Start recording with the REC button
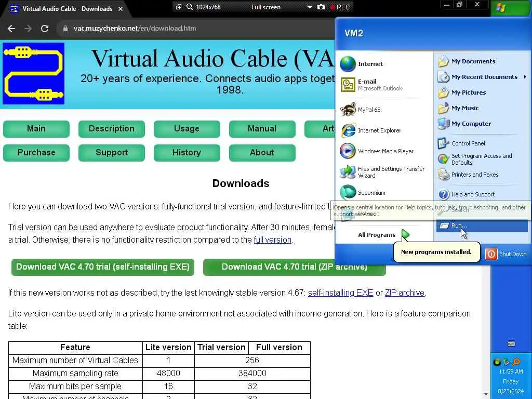 pos(340,7)
